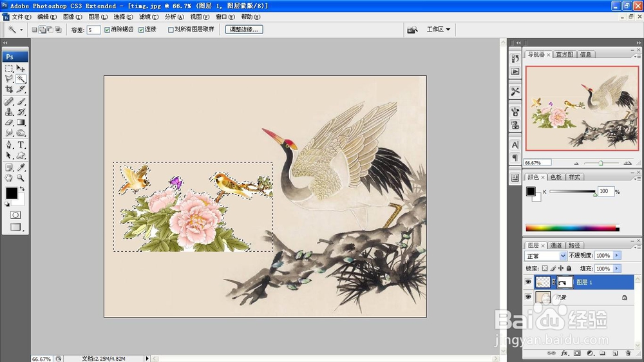This screenshot has width=644, height=362.
Task: Open the Layers panel options menu
Action: point(638,247)
